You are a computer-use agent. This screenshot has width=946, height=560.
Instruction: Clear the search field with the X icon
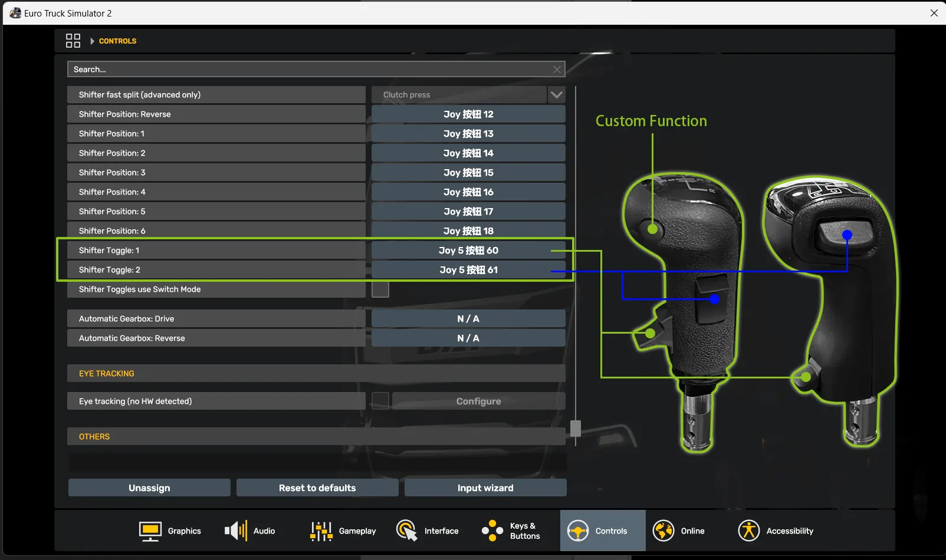pyautogui.click(x=557, y=70)
